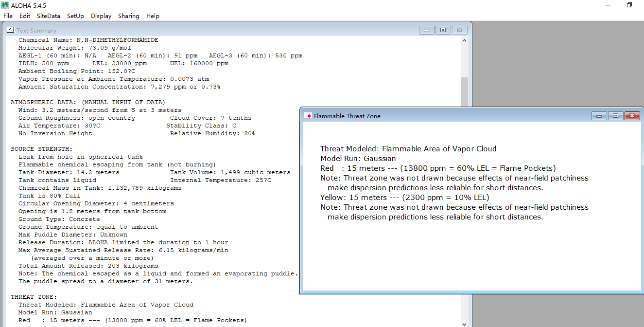This screenshot has width=644, height=327.
Task: Click the Release Duration line
Action: [123, 242]
